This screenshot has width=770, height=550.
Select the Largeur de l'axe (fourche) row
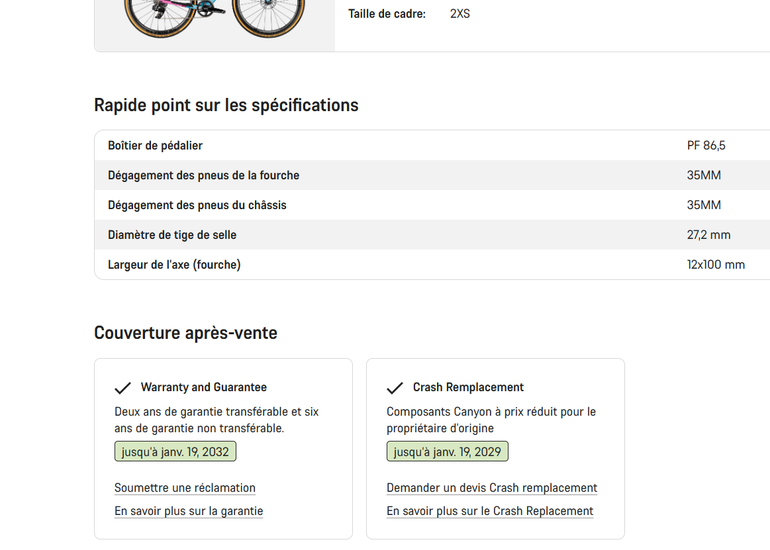(x=432, y=264)
